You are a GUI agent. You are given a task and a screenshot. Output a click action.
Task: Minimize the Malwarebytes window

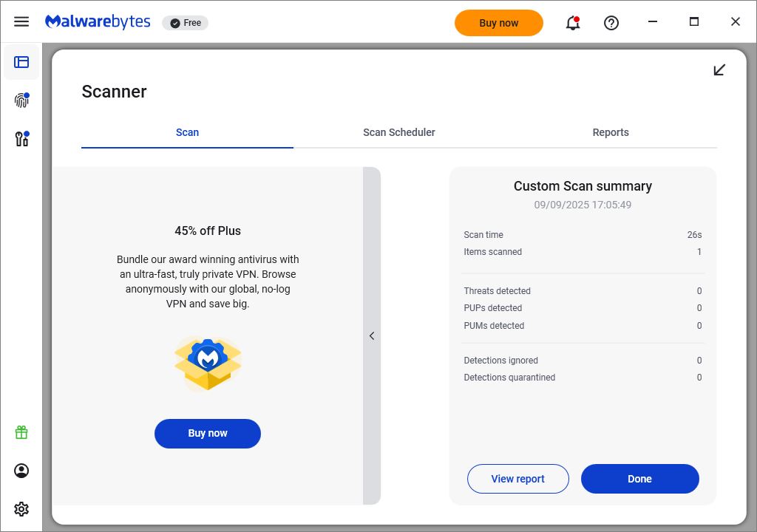(653, 21)
